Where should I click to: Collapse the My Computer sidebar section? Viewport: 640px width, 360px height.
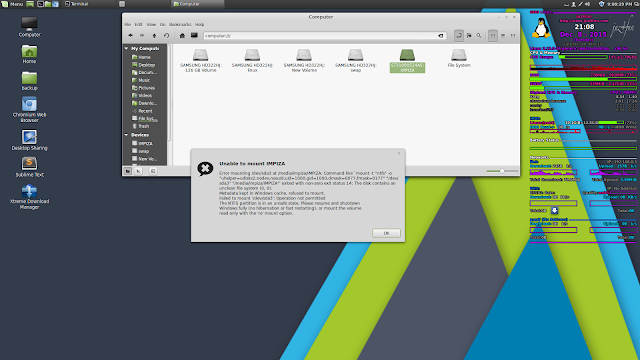[x=127, y=49]
